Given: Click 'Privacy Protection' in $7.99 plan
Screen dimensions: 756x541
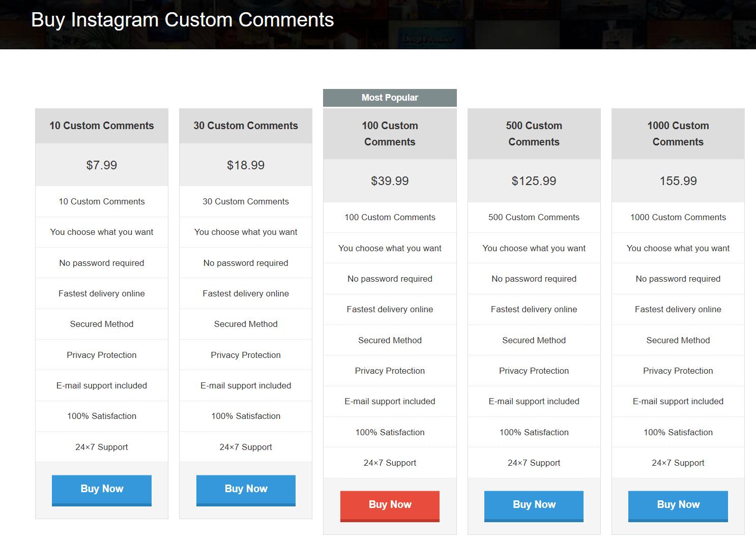Looking at the screenshot, I should tap(102, 355).
